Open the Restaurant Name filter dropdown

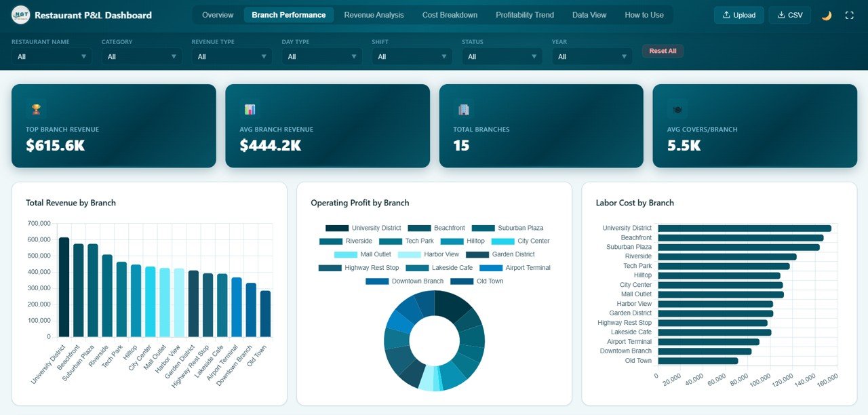click(51, 56)
